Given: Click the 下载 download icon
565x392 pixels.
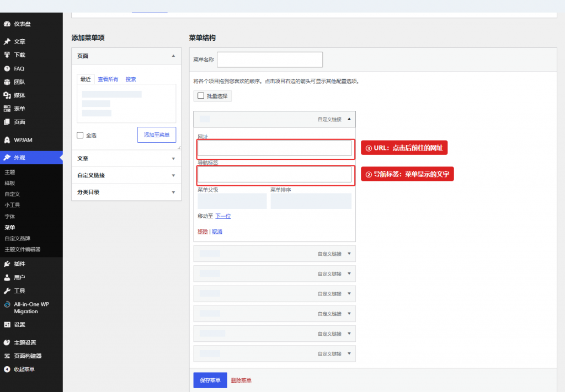Looking at the screenshot, I should [7, 55].
